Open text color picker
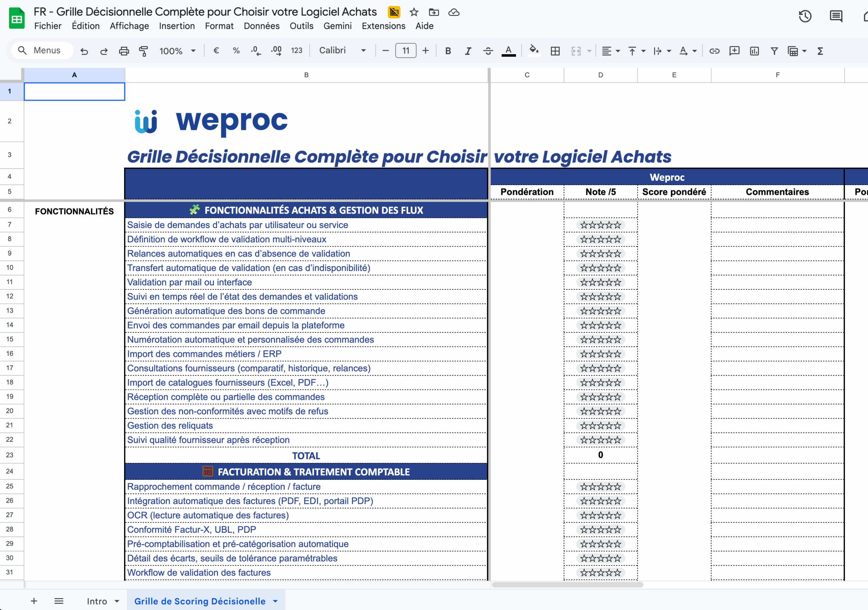868x610 pixels. (509, 50)
